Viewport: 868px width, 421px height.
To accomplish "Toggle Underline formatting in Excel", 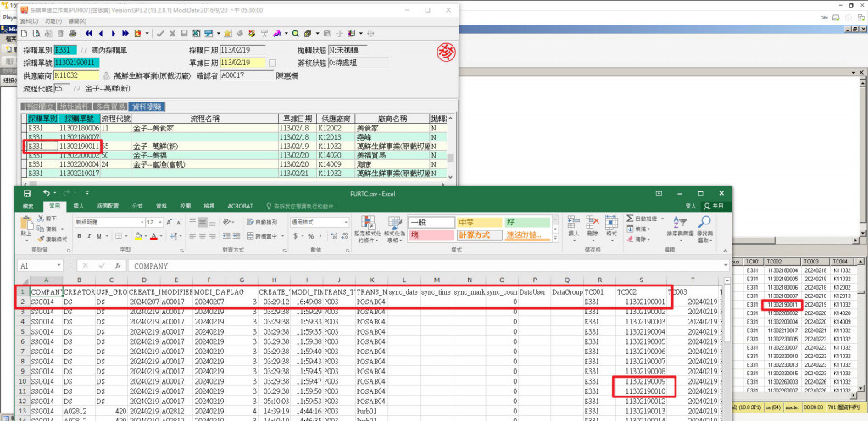I will coord(99,236).
